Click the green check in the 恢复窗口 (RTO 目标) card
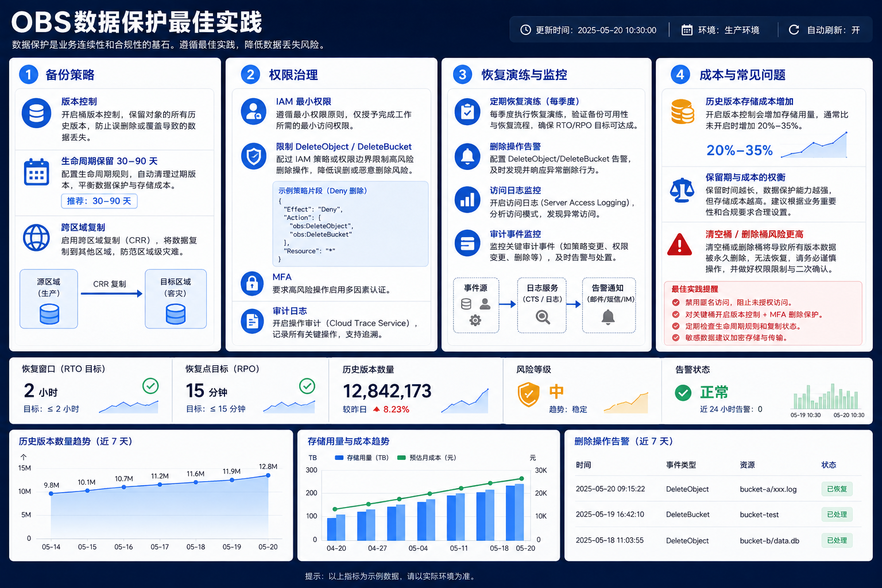Screen dimensions: 882x588 [x=150, y=386]
